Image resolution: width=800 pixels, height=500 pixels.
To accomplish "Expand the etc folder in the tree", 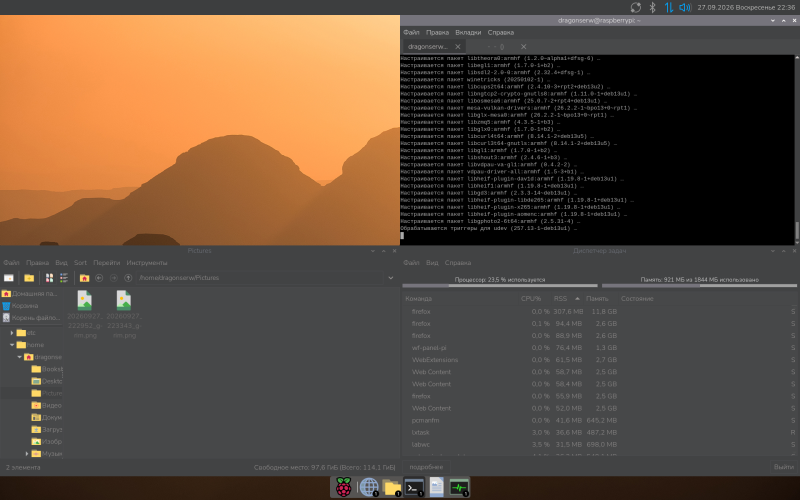I will pyautogui.click(x=12, y=333).
